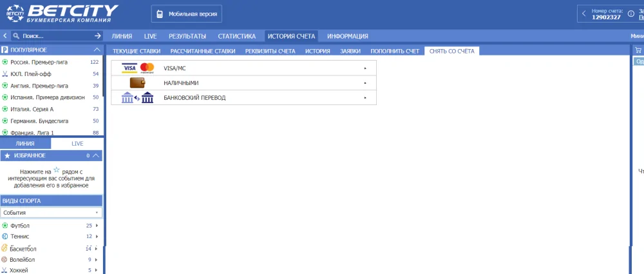The height and width of the screenshot is (274, 644).
Task: Collapse the Популярное section
Action: click(97, 50)
